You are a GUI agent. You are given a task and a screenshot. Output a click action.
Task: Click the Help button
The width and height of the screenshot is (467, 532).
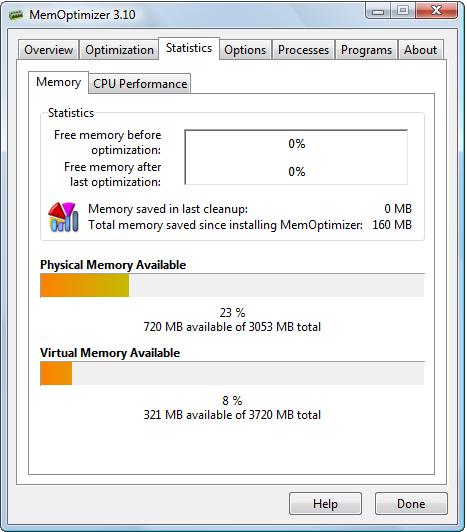(x=325, y=504)
